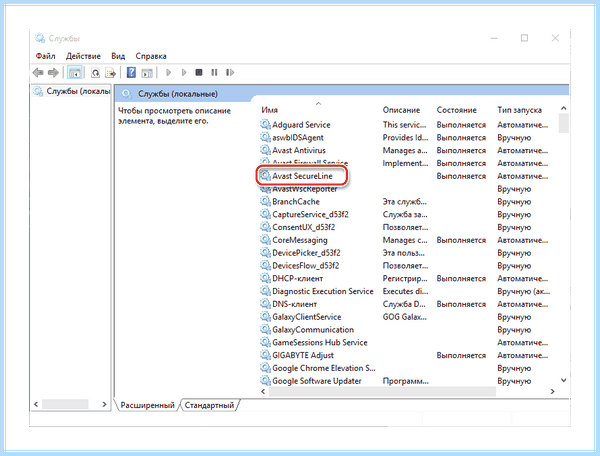
Task: Click the gear icon next to Diagnostic Execution Service
Action: pyautogui.click(x=265, y=291)
